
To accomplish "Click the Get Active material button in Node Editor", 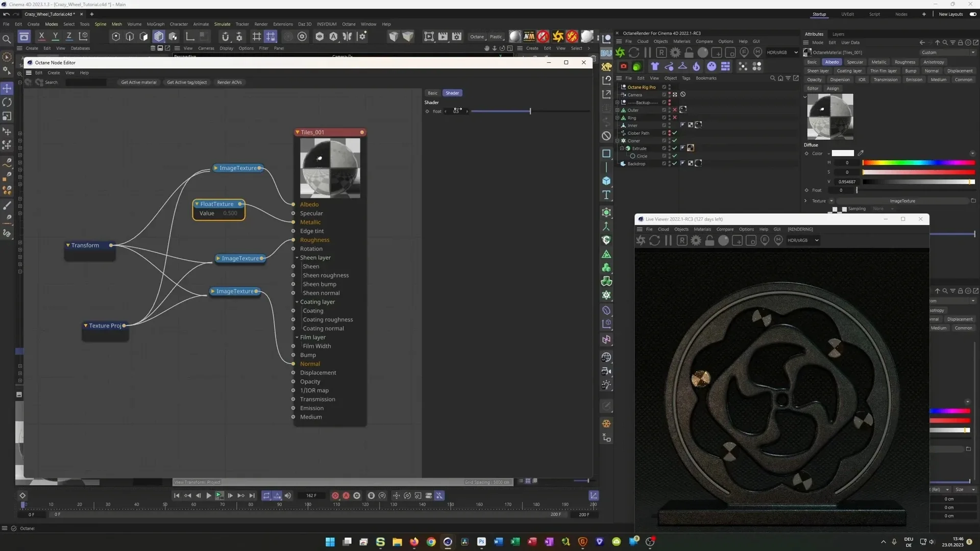I will coord(139,82).
